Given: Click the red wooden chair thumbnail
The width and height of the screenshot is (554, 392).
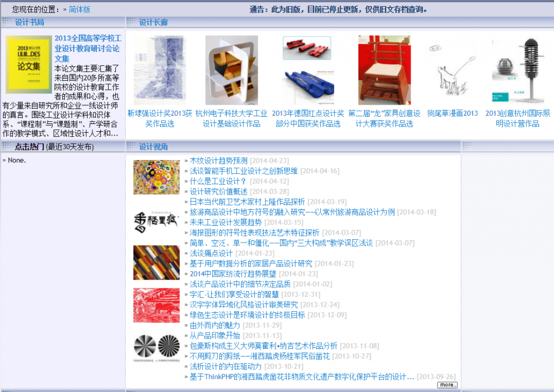Looking at the screenshot, I should [x=384, y=70].
